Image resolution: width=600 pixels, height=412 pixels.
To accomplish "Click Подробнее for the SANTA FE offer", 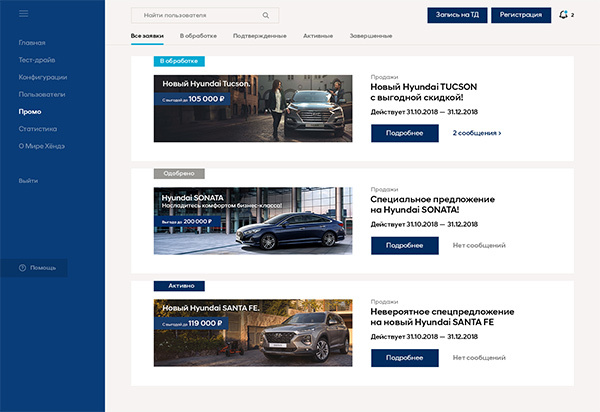I will pyautogui.click(x=404, y=358).
